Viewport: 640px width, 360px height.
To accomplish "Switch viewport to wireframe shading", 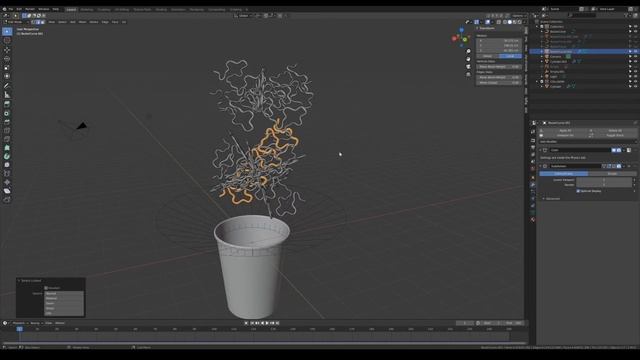I will pyautogui.click(x=505, y=22).
